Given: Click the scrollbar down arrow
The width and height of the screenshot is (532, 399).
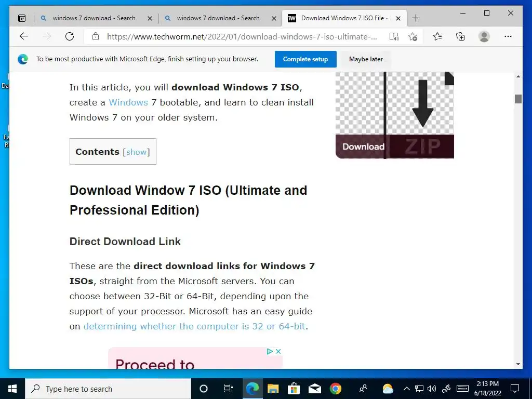Looking at the screenshot, I should click(x=518, y=364).
